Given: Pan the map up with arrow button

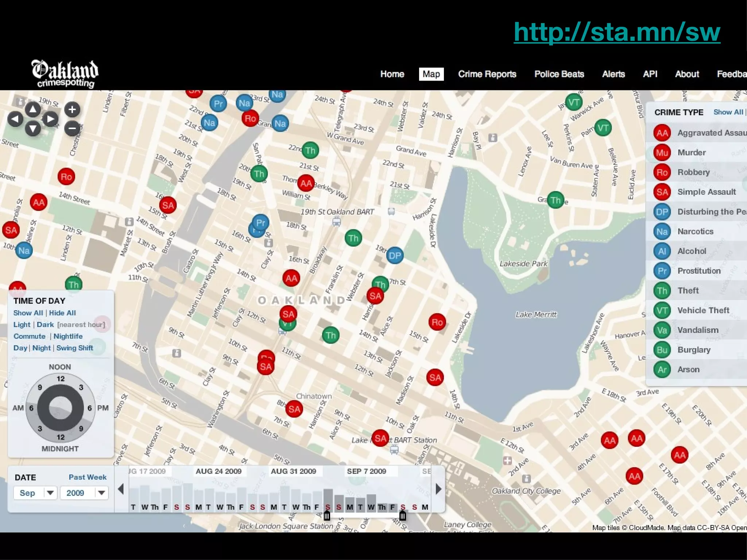Looking at the screenshot, I should (x=33, y=109).
